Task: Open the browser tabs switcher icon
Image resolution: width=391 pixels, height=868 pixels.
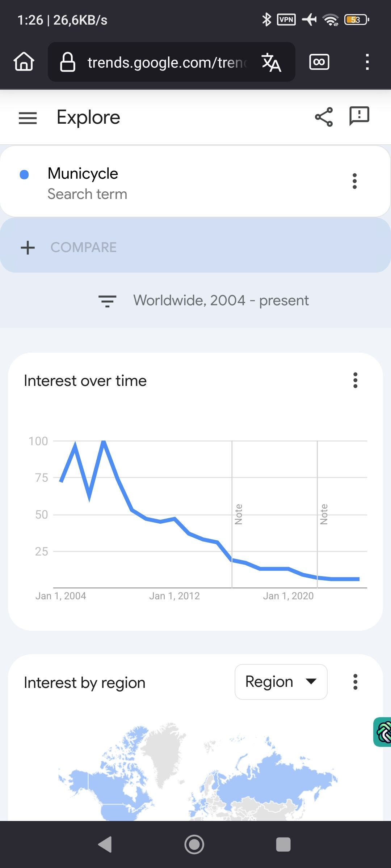Action: pos(319,62)
